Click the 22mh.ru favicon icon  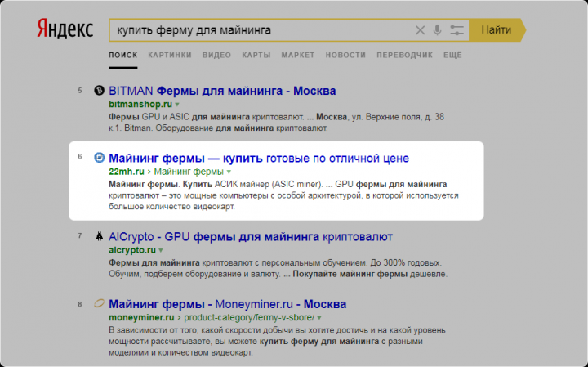[x=99, y=158]
